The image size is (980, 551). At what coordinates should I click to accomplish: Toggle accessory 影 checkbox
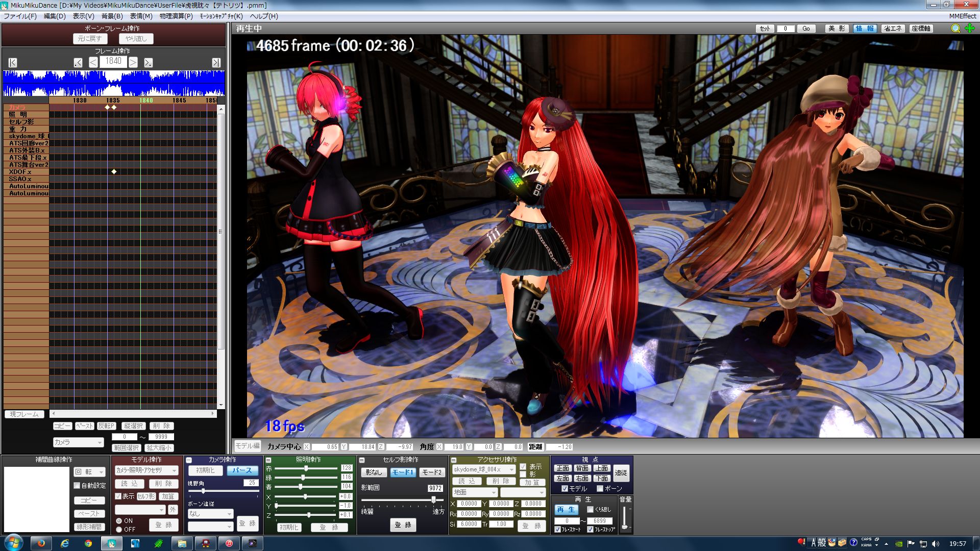(523, 474)
